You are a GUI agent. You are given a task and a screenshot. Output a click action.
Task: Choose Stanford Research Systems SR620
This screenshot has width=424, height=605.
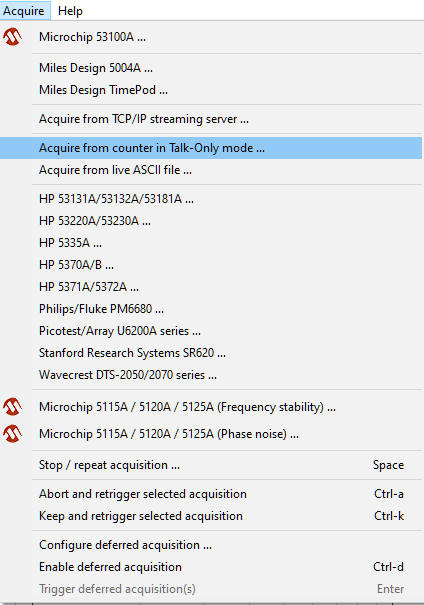coord(211,353)
